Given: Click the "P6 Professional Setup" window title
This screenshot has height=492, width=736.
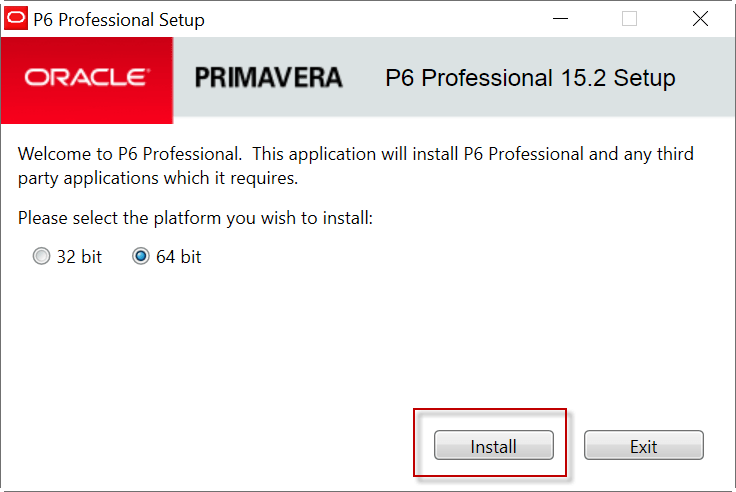Looking at the screenshot, I should pos(119,20).
